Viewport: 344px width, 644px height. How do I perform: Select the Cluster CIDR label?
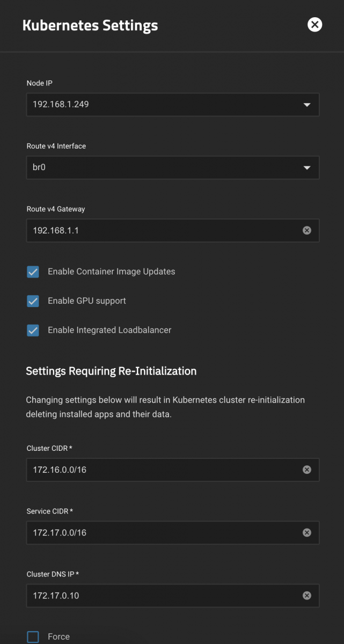(x=50, y=448)
